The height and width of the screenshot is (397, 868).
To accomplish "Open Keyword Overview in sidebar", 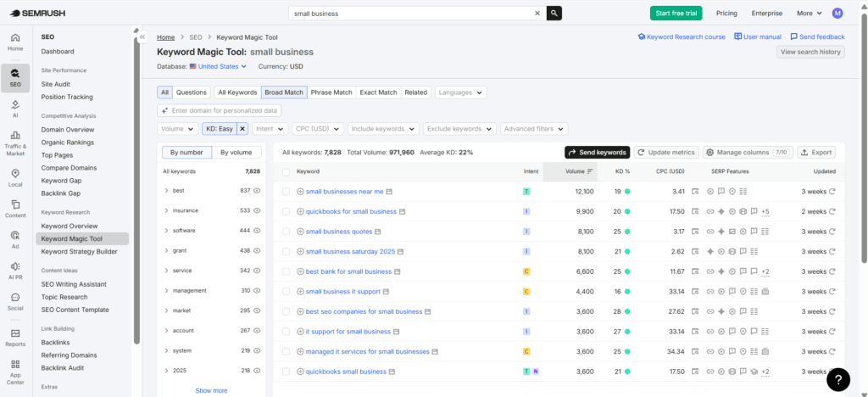I will tap(70, 226).
